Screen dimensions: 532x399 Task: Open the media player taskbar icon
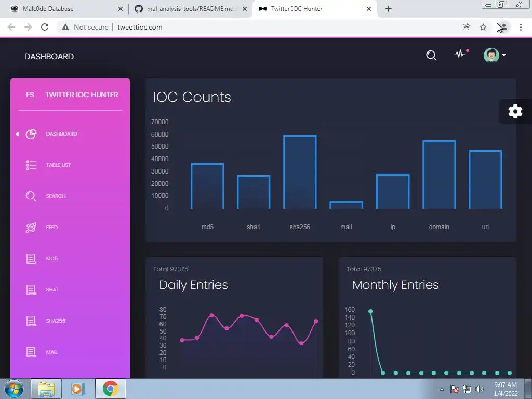[78, 389]
